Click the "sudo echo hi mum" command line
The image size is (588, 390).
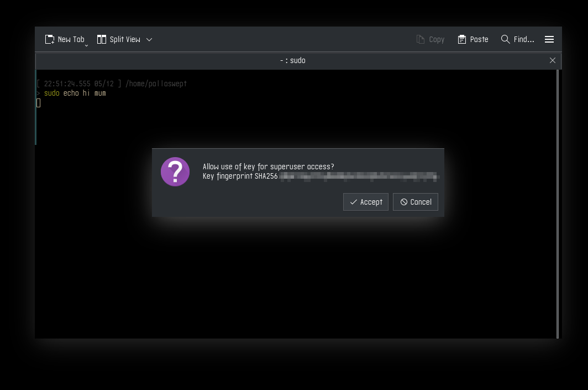point(75,93)
